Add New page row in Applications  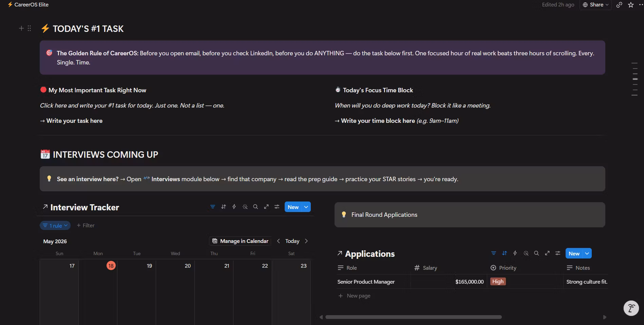click(355, 296)
